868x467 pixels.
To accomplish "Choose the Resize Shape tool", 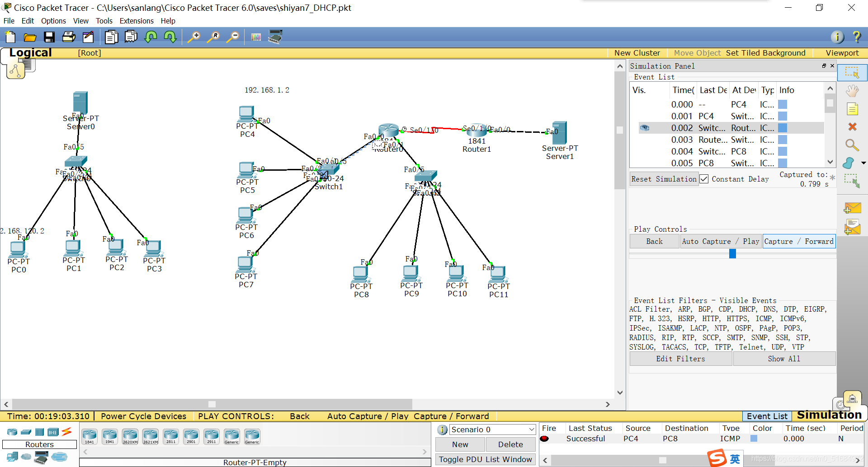I will tap(852, 181).
